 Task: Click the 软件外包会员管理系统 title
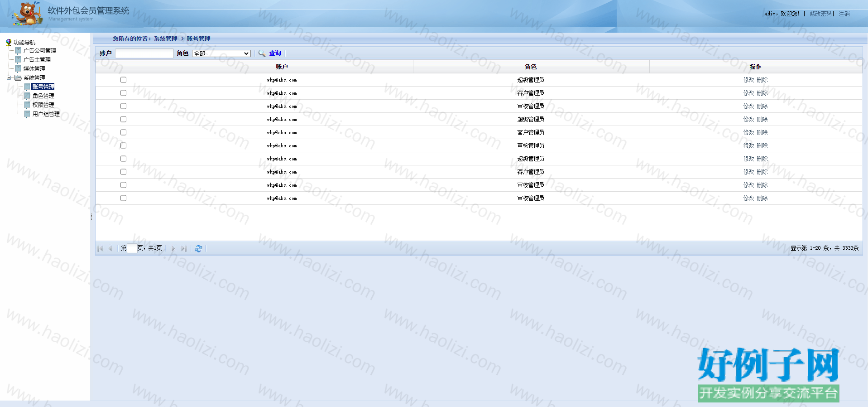point(89,10)
